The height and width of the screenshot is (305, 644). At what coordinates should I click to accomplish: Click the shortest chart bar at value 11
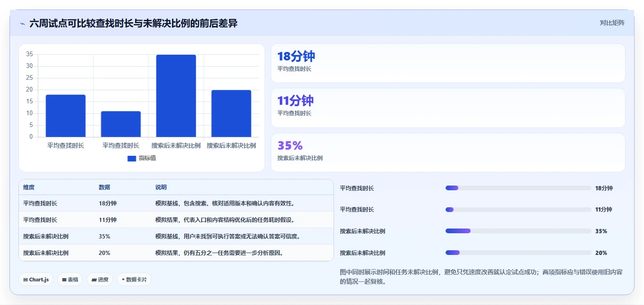point(121,124)
